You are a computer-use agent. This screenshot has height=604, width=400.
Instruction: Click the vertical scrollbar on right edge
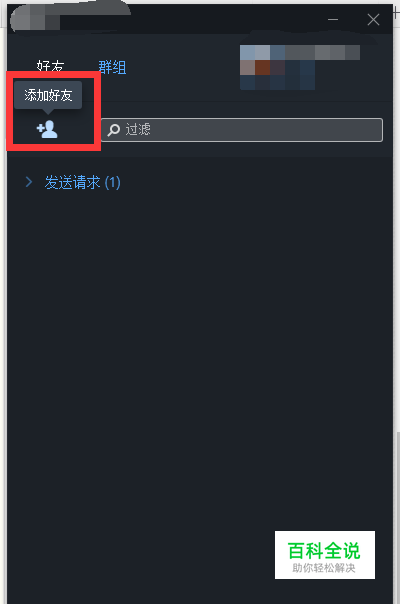397,516
